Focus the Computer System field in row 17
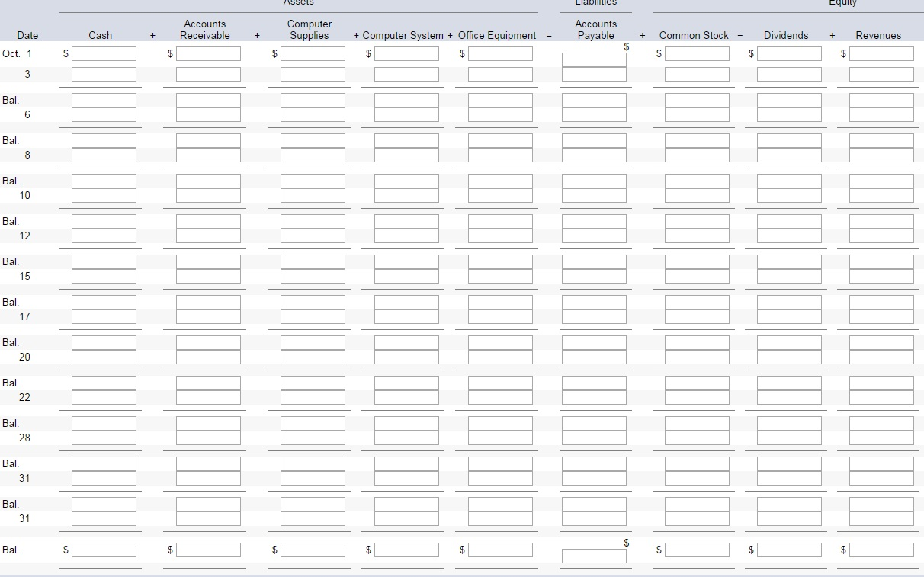This screenshot has height=577, width=924. 406,316
